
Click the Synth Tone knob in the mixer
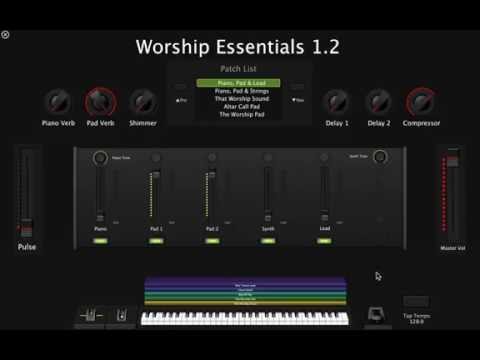tap(380, 156)
